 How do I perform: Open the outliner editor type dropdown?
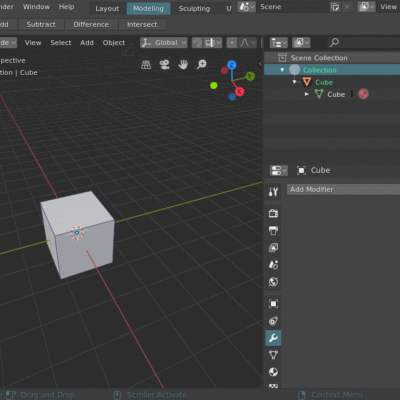click(x=279, y=43)
